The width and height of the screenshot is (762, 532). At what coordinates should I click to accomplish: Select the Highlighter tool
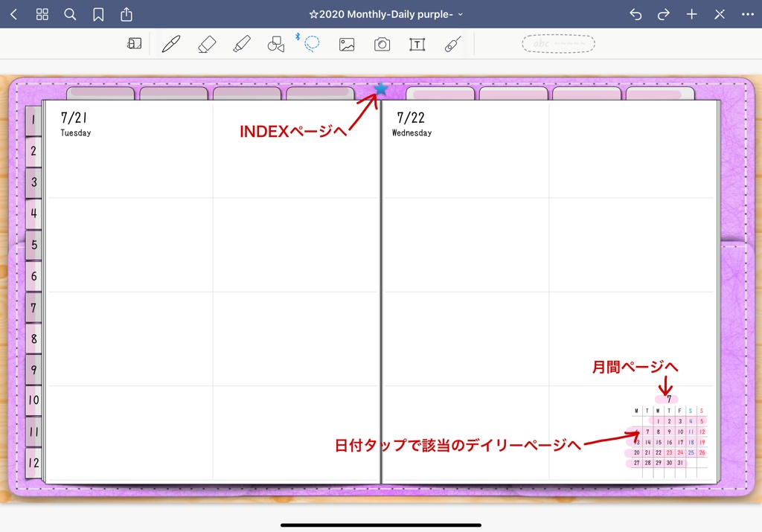pyautogui.click(x=240, y=43)
